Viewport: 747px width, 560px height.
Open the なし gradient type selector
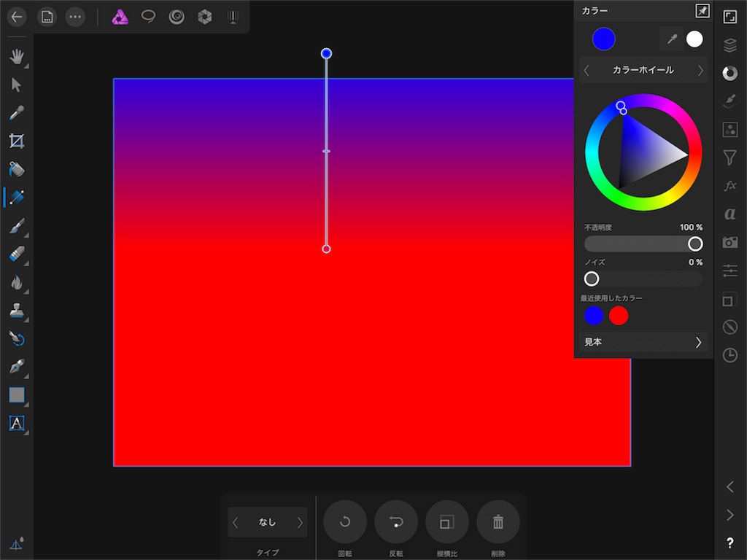[267, 522]
